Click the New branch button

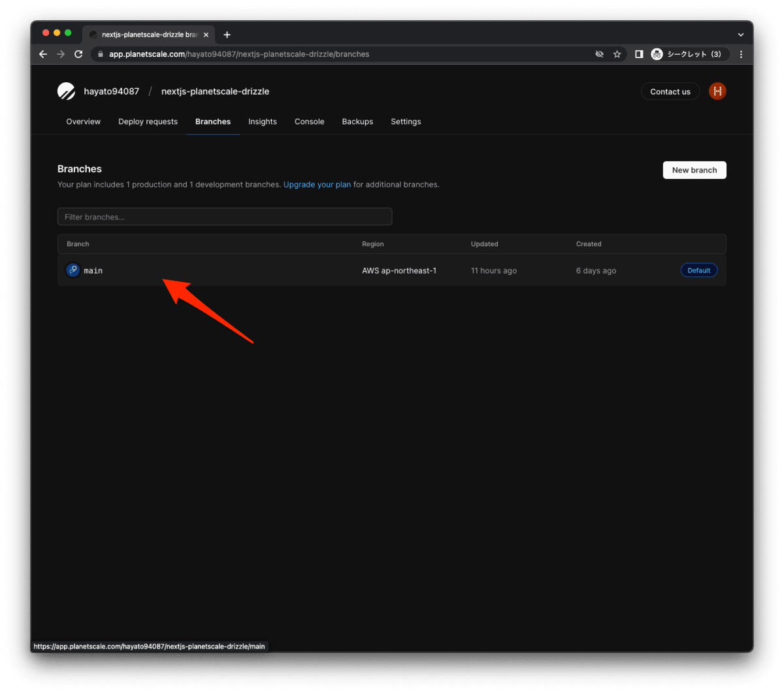pos(694,170)
